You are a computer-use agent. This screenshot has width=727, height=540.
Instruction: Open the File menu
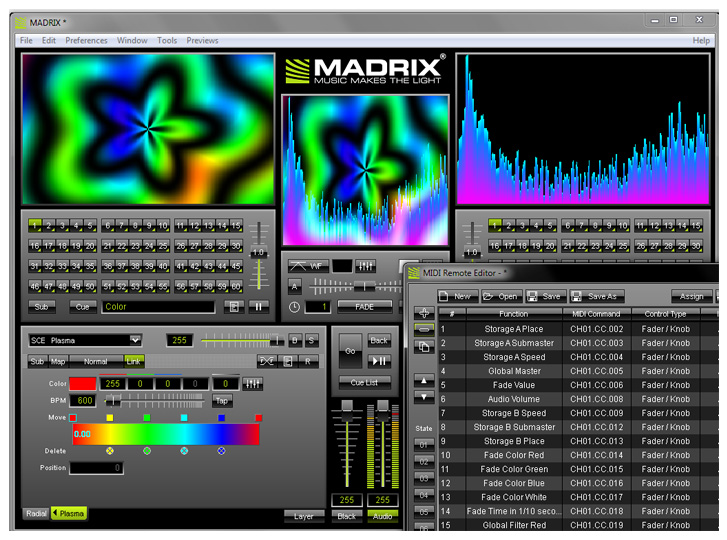pos(26,40)
